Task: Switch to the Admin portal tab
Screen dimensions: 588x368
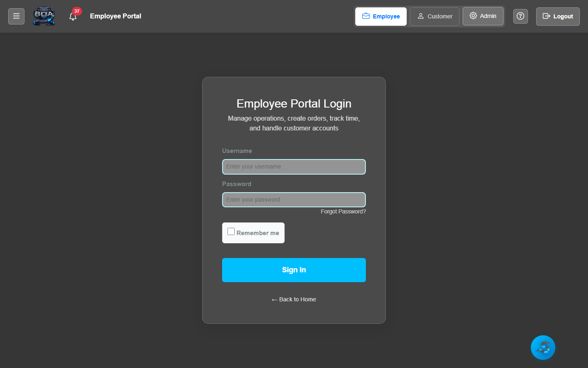Action: (x=483, y=16)
